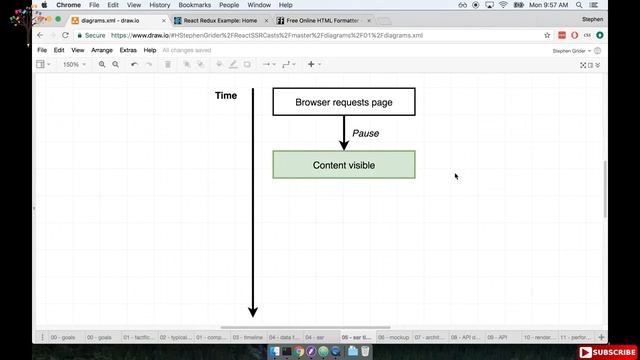Open the insert plus dropdown
The image size is (640, 360).
tap(314, 64)
